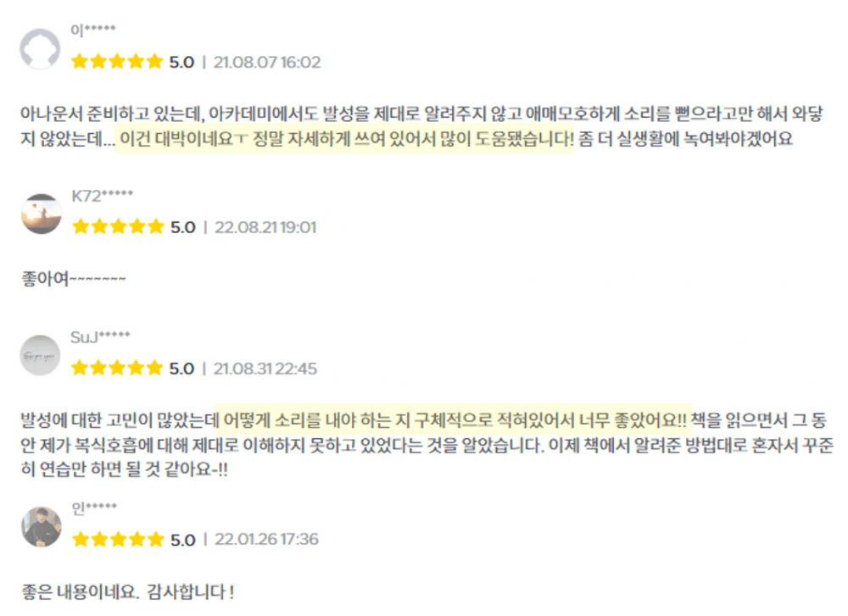
Task: Click the five stars in K72*****'s review
Action: 117,227
